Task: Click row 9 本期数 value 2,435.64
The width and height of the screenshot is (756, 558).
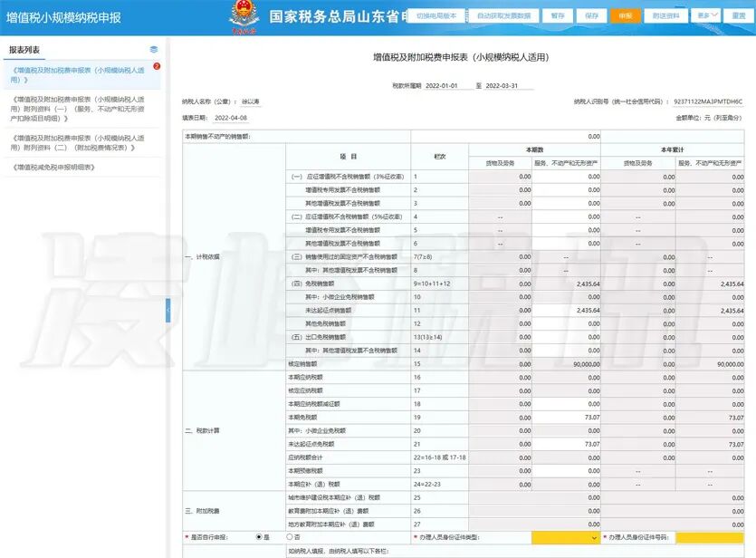Action: (x=566, y=284)
